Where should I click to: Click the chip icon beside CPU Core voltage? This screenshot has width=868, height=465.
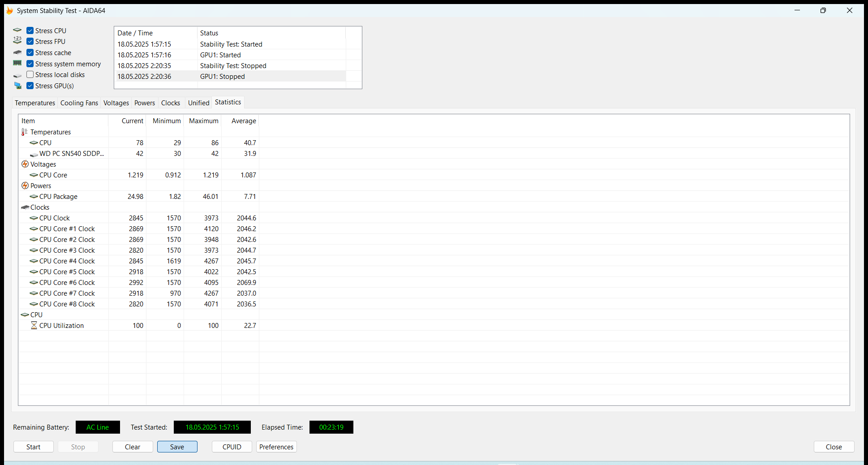coord(34,175)
